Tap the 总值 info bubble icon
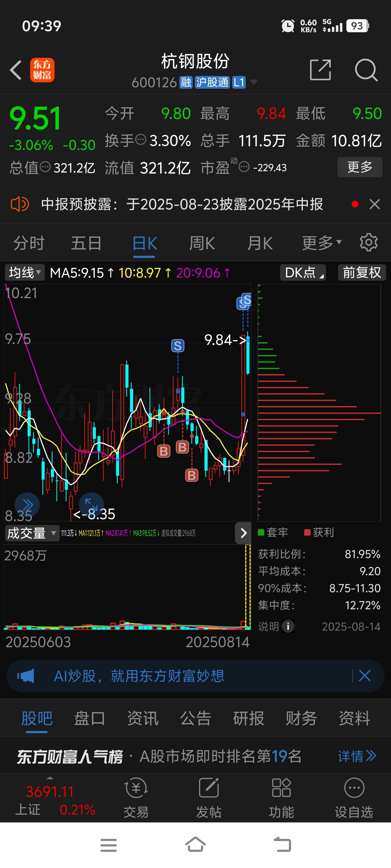The height and width of the screenshot is (868, 391). (x=45, y=166)
